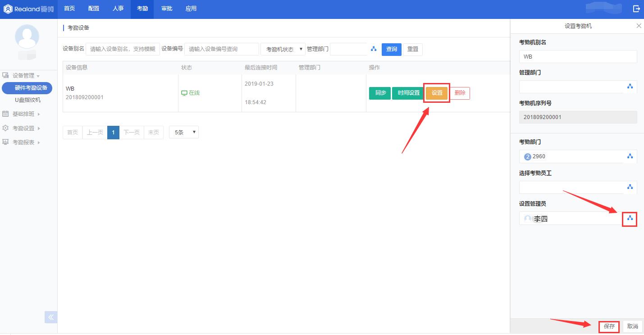Focus the 设备别名 search input
This screenshot has height=335, width=644.
tap(123, 49)
